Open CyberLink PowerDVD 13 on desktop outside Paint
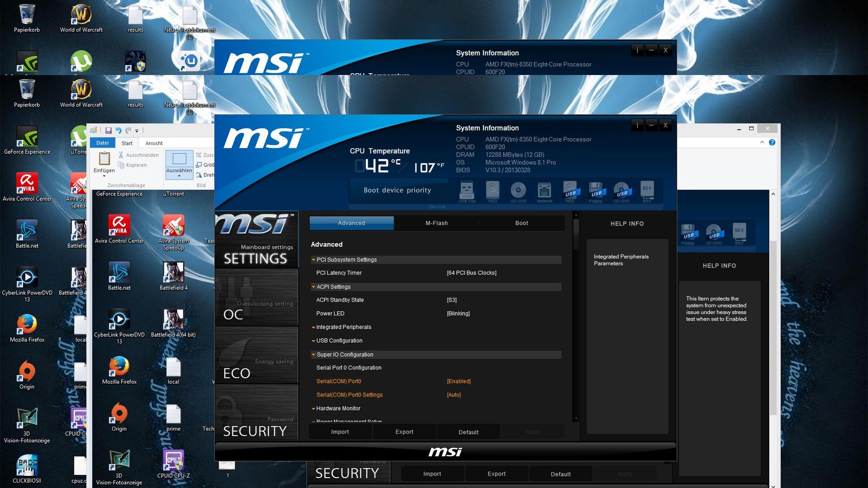868x488 pixels. (x=27, y=284)
